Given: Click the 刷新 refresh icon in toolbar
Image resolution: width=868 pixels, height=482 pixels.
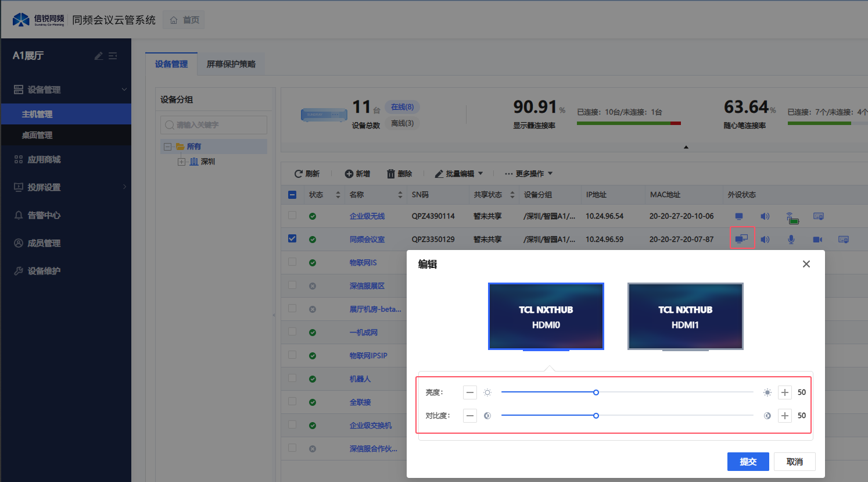Looking at the screenshot, I should tap(299, 174).
